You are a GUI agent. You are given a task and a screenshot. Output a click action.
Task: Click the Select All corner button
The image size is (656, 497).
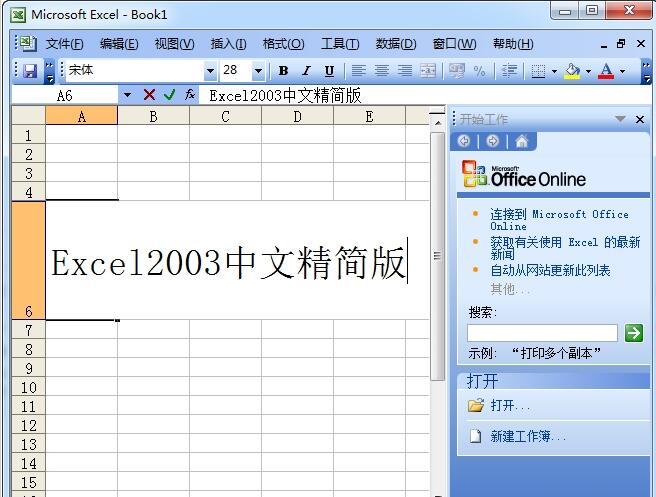click(x=28, y=116)
